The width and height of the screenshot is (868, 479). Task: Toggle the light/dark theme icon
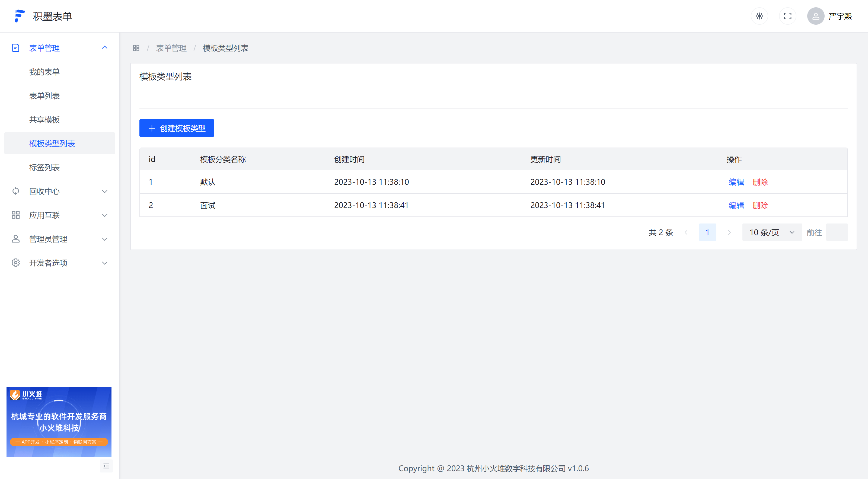[759, 16]
